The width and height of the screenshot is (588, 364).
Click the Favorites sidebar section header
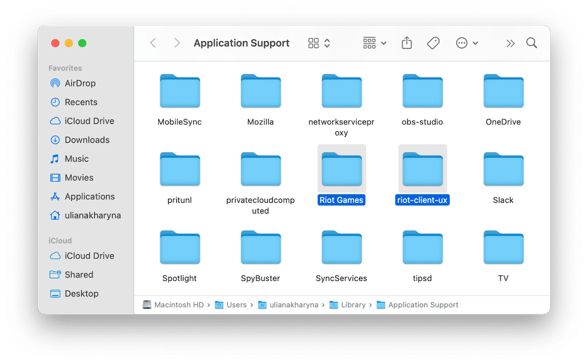[65, 68]
